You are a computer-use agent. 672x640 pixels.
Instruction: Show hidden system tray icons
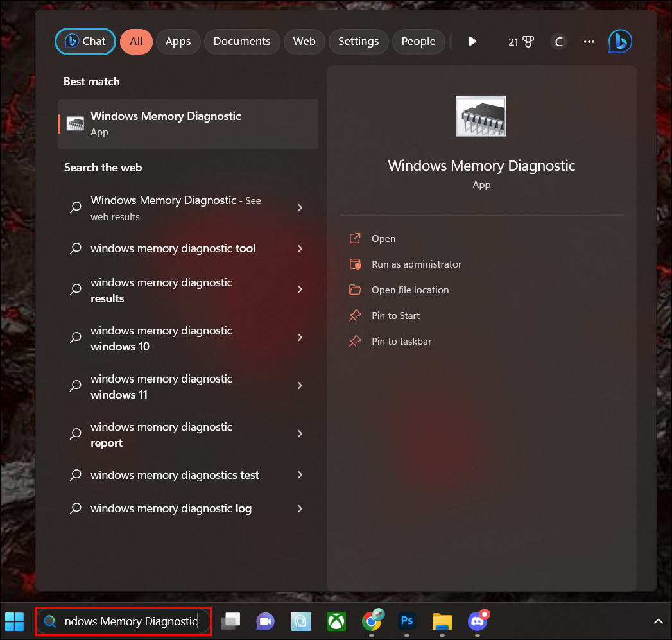tap(658, 621)
